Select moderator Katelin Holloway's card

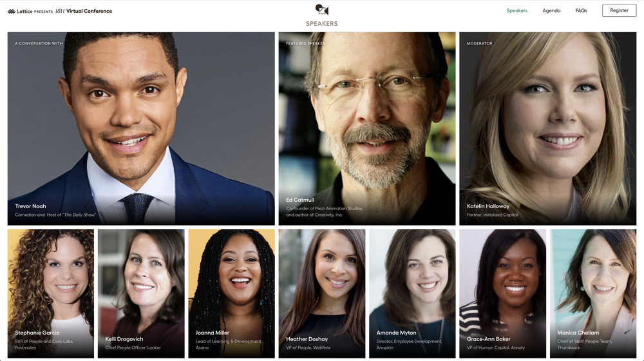547,128
